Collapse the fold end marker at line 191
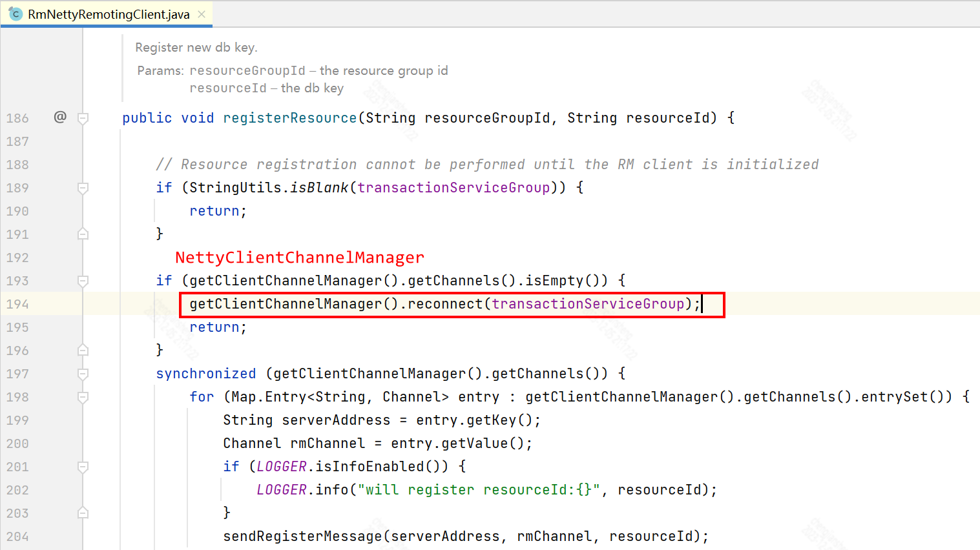The height and width of the screenshot is (550, 980). pos(83,234)
